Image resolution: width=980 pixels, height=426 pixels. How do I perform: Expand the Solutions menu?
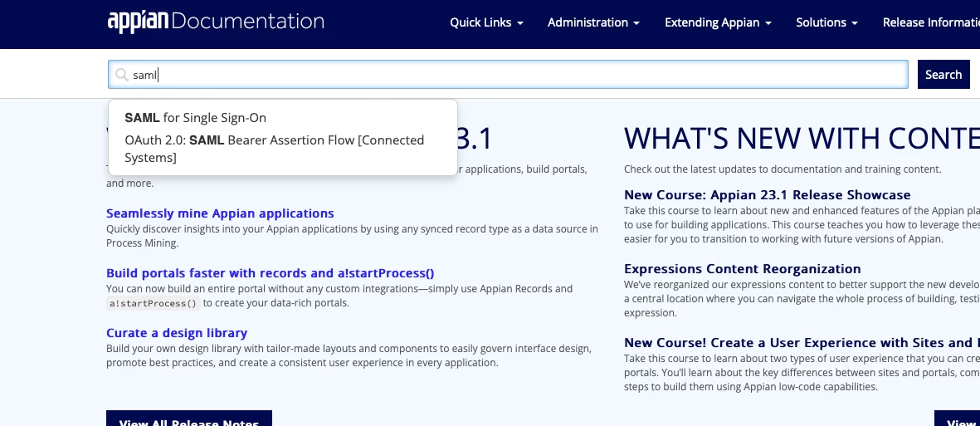pyautogui.click(x=826, y=22)
